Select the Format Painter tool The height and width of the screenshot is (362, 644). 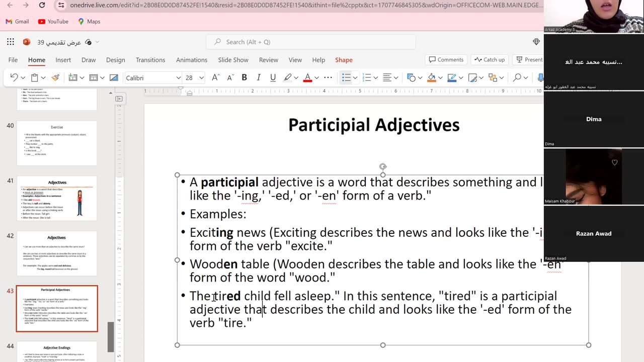[x=55, y=78]
